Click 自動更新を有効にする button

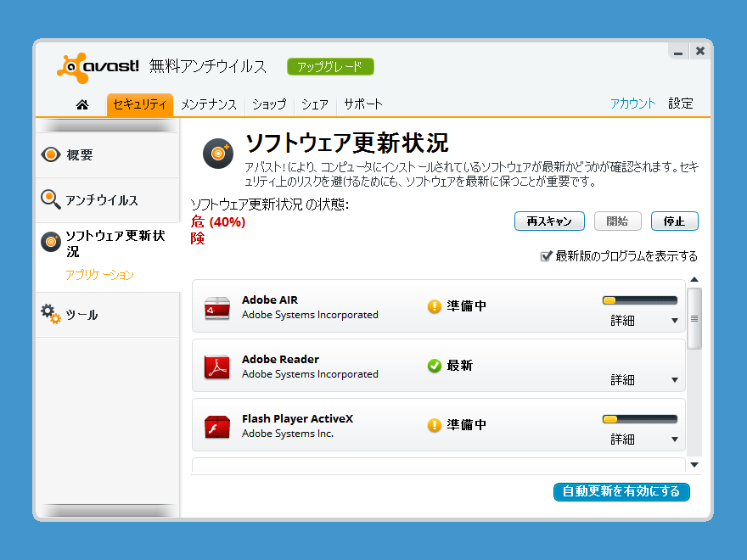pos(621,491)
